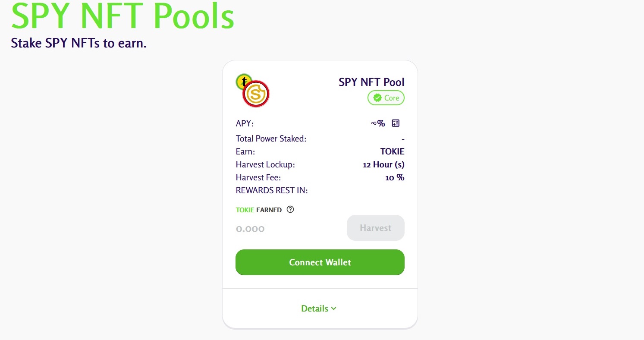
Task: Expand the Details section
Action: pos(314,309)
